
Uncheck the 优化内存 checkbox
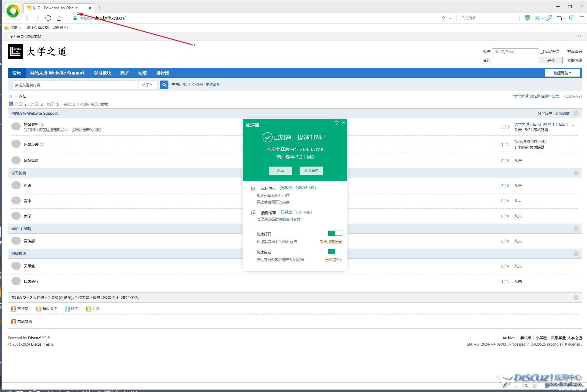pos(254,188)
